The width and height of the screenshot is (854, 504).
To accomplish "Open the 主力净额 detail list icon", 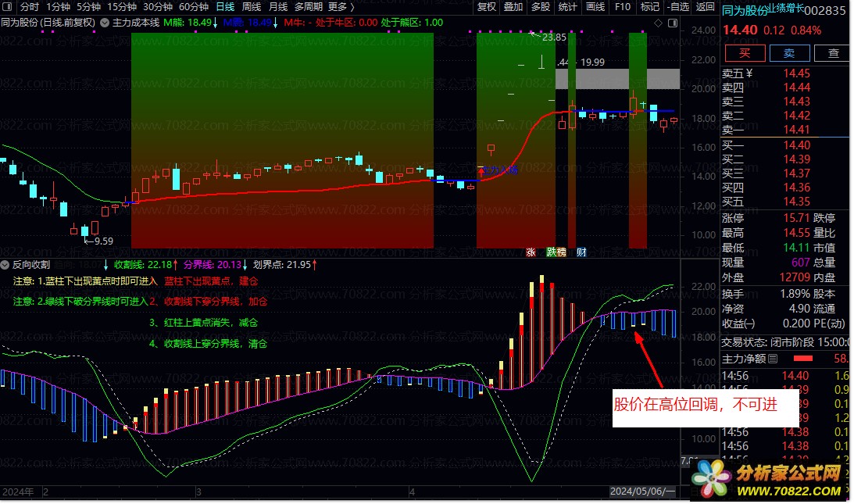I will pos(773,359).
